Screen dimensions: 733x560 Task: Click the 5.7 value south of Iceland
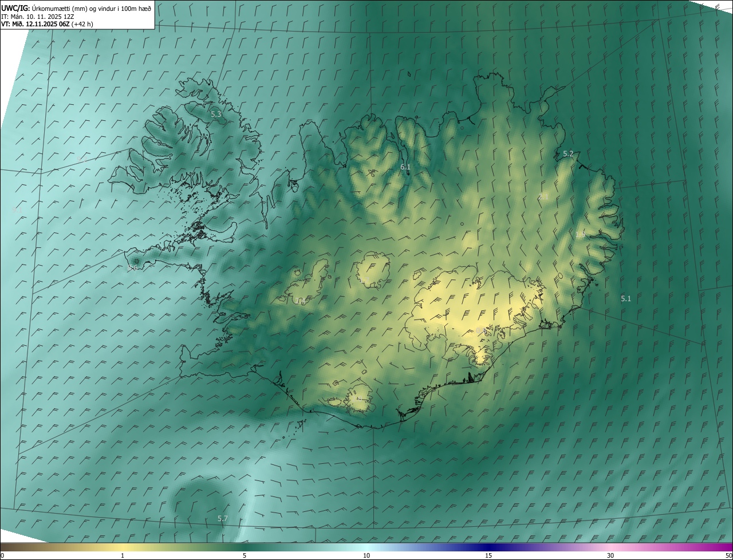[223, 519]
